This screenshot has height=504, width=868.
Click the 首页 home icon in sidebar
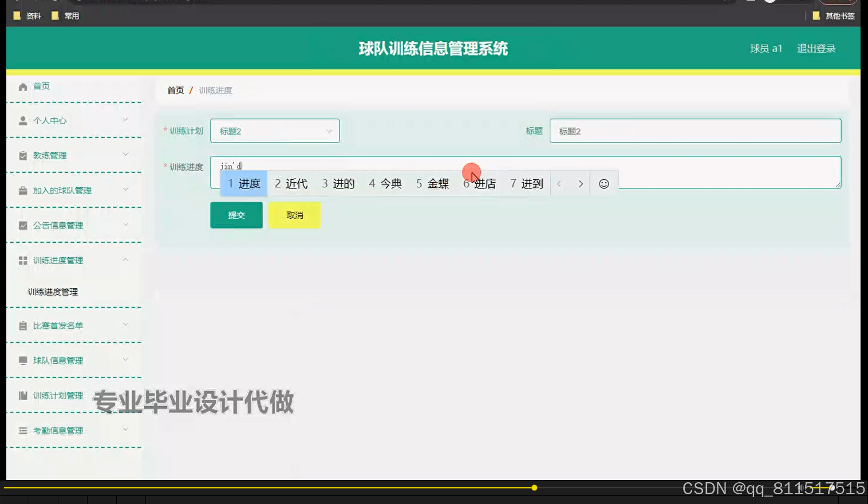pyautogui.click(x=23, y=86)
